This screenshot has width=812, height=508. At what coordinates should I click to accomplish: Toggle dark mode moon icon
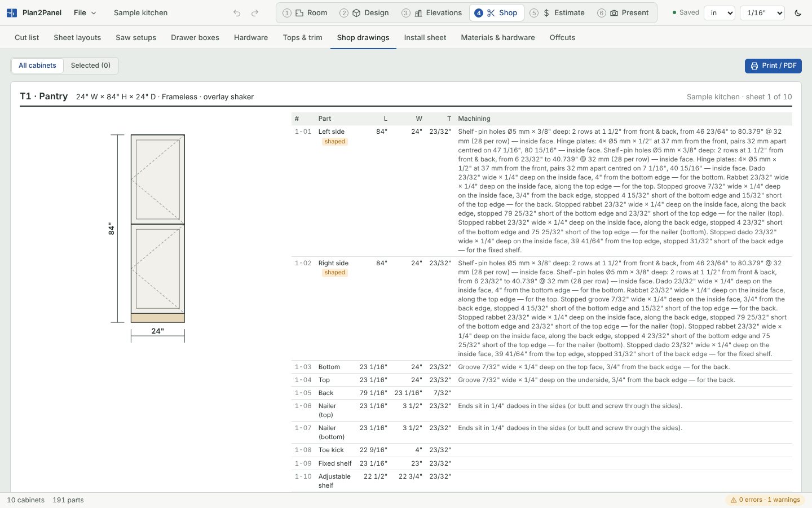[798, 13]
